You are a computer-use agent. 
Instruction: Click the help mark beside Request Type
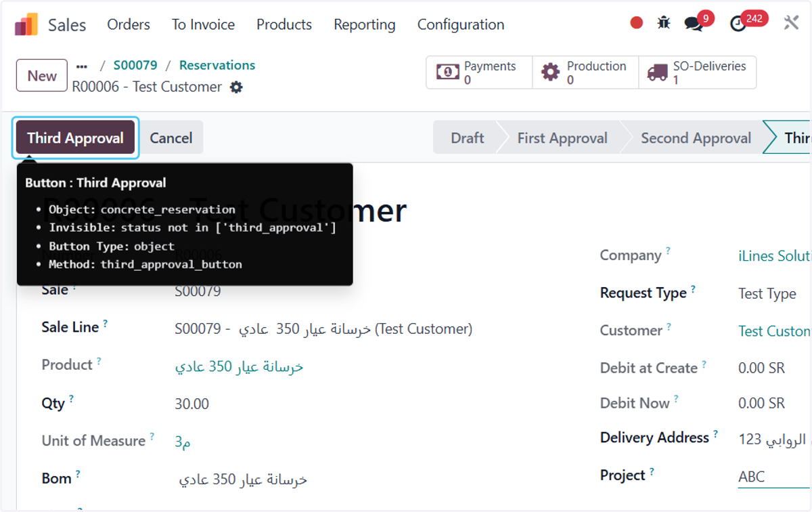click(694, 289)
